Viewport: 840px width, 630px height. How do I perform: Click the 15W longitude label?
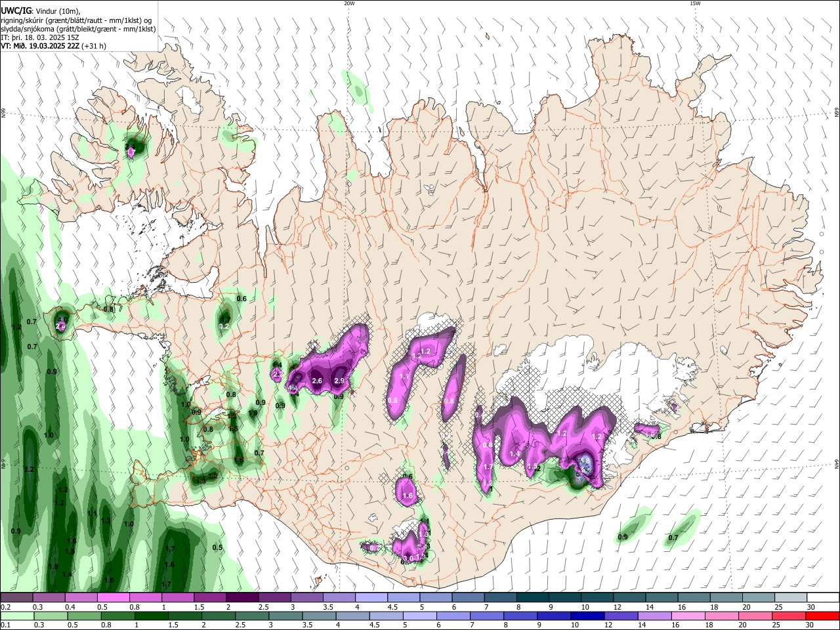[x=695, y=3]
